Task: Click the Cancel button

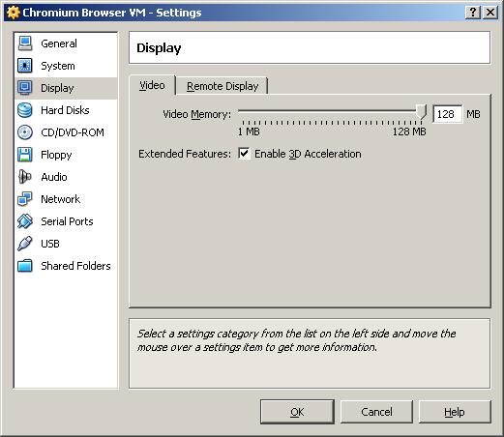Action: click(x=376, y=412)
